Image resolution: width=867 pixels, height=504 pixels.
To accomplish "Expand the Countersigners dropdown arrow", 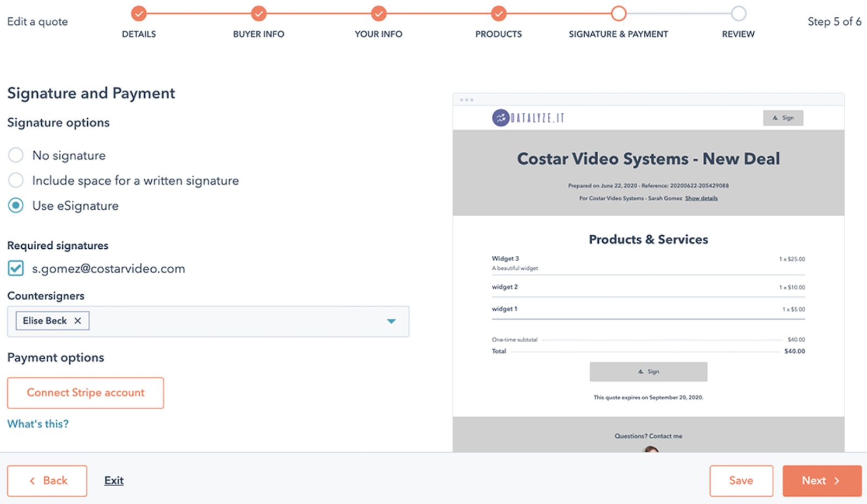I will [391, 321].
